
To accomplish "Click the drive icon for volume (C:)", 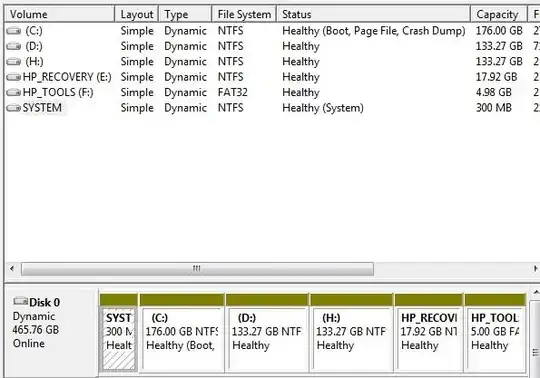I will click(14, 31).
